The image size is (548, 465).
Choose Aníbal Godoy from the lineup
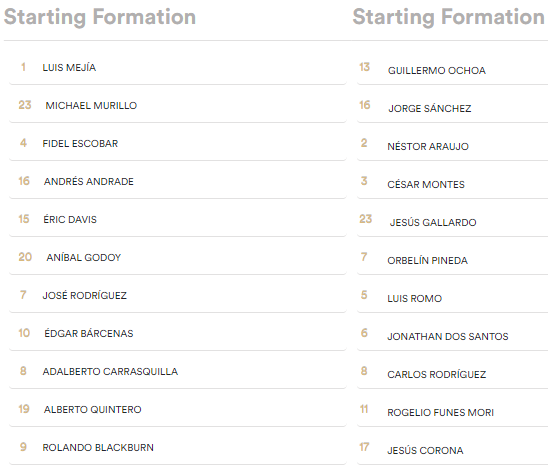click(178, 257)
